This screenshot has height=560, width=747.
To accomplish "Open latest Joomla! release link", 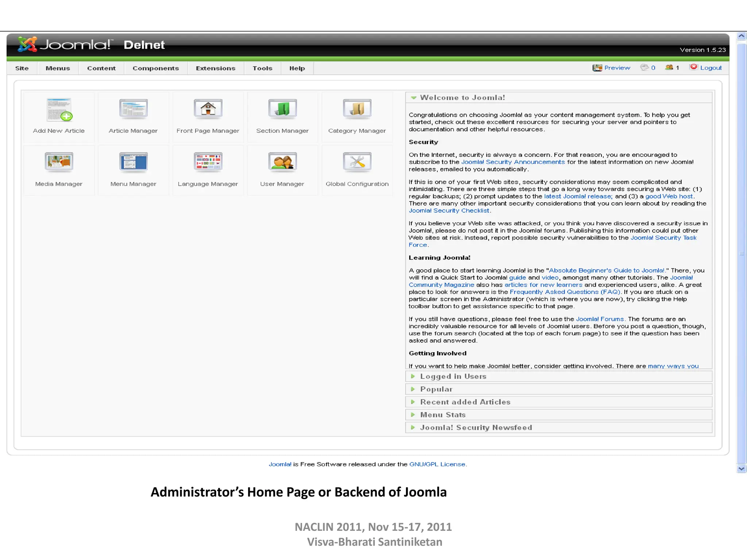I will 578,196.
